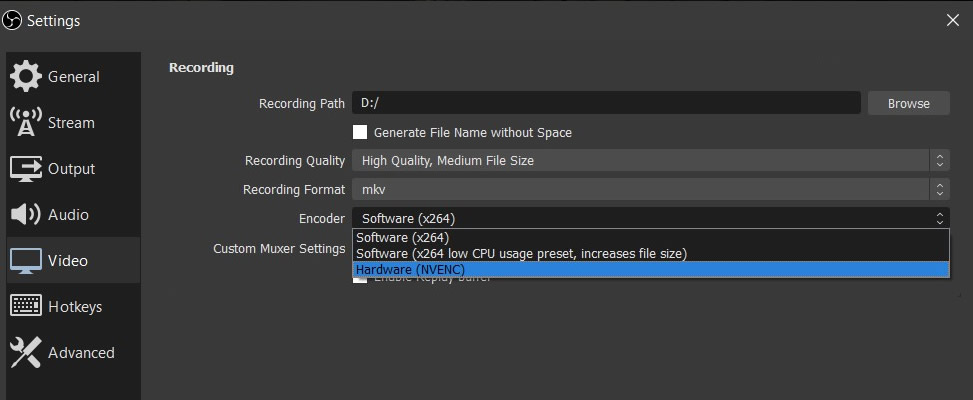Choose x264 low CPU usage preset option
Image resolution: width=973 pixels, height=400 pixels.
coord(650,254)
